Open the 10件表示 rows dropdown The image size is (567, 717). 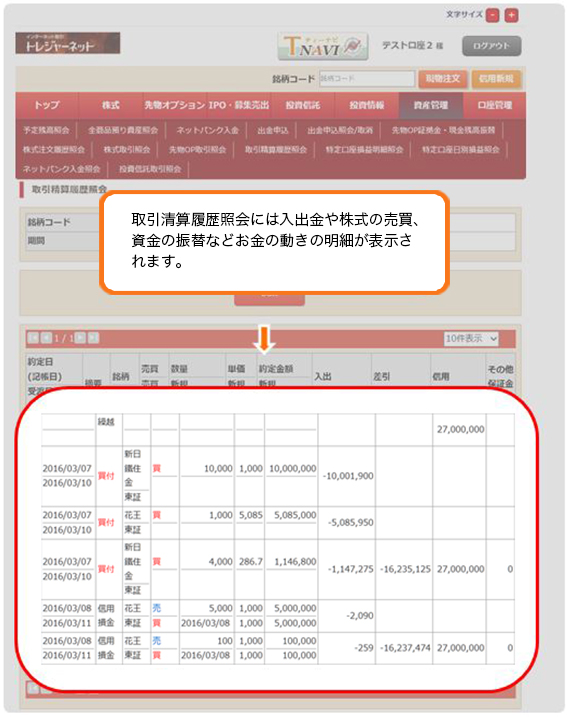pos(471,338)
